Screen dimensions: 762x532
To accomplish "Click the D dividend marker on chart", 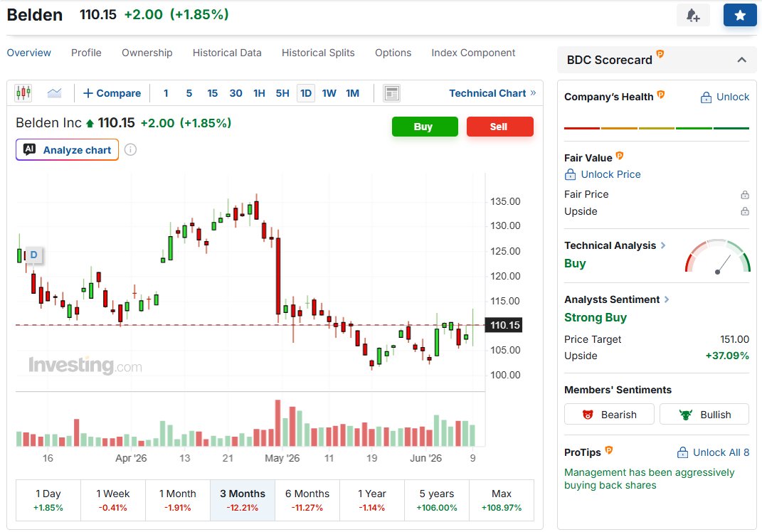I will (33, 255).
